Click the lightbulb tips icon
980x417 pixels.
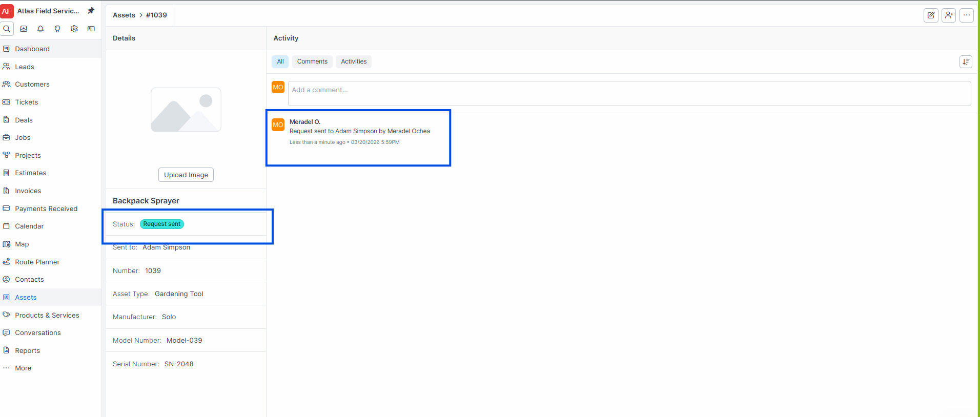[57, 29]
